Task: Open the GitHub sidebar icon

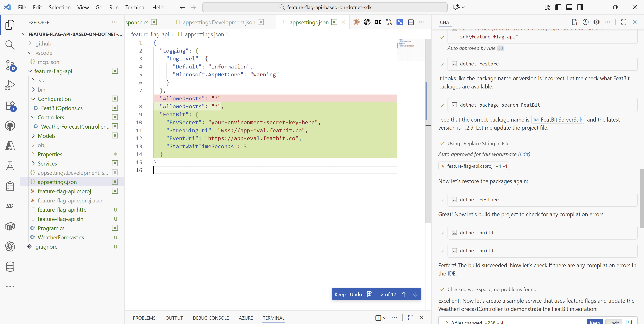Action: click(x=10, y=126)
